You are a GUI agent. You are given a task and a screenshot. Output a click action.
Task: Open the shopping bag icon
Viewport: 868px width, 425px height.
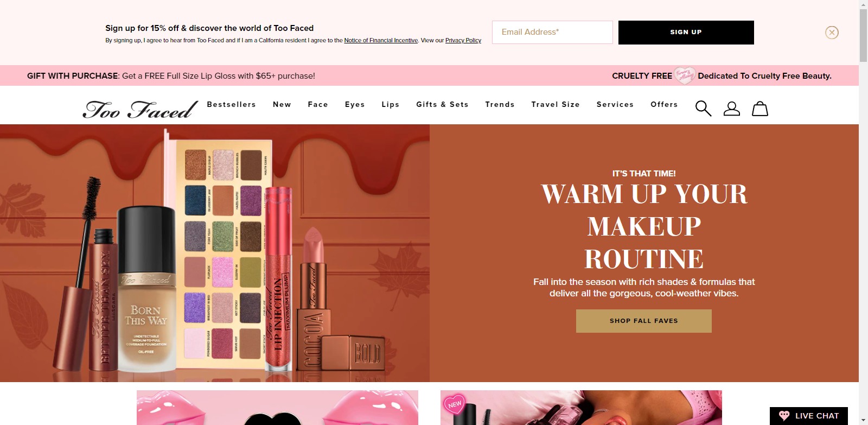(x=759, y=109)
